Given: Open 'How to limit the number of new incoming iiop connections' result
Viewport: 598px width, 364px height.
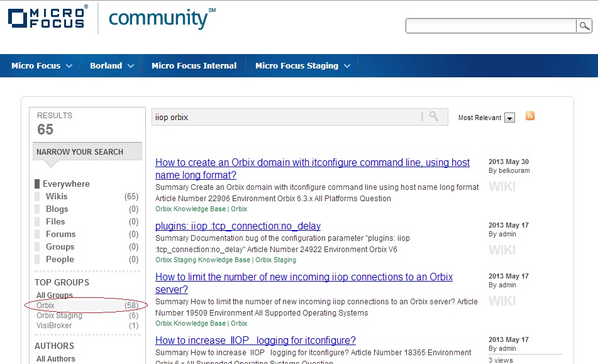Looking at the screenshot, I should (304, 283).
